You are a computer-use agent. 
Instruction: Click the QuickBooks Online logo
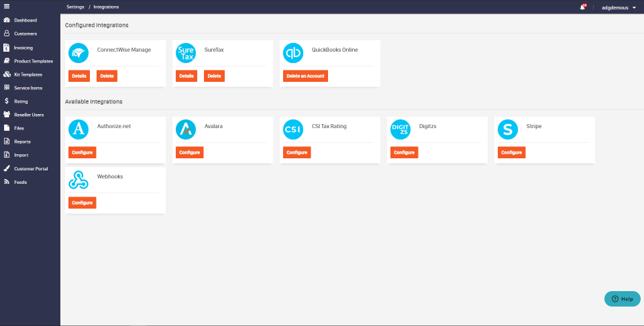(293, 53)
